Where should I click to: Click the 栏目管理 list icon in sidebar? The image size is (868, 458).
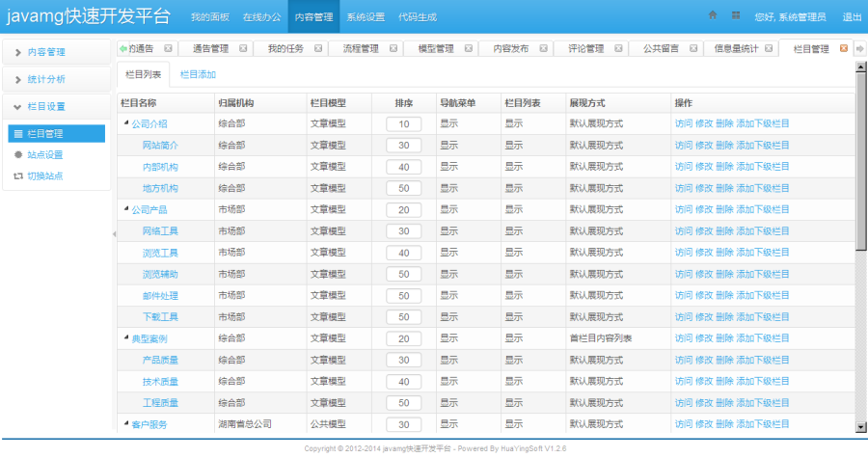[18, 134]
